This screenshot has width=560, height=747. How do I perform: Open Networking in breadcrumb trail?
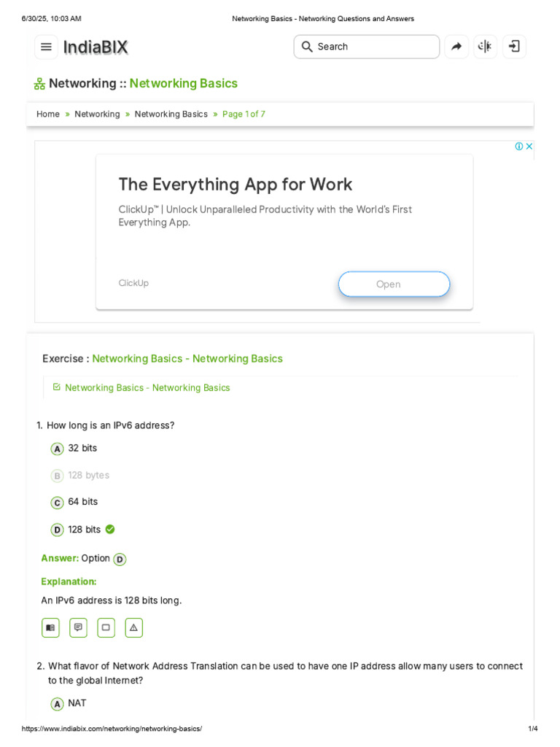tap(97, 114)
